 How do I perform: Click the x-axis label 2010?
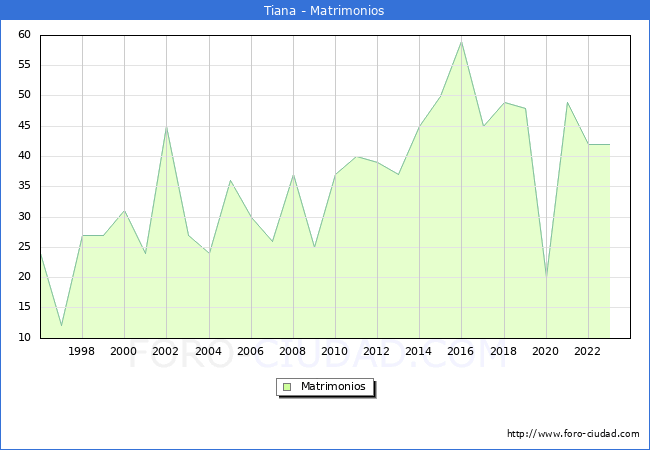(335, 351)
